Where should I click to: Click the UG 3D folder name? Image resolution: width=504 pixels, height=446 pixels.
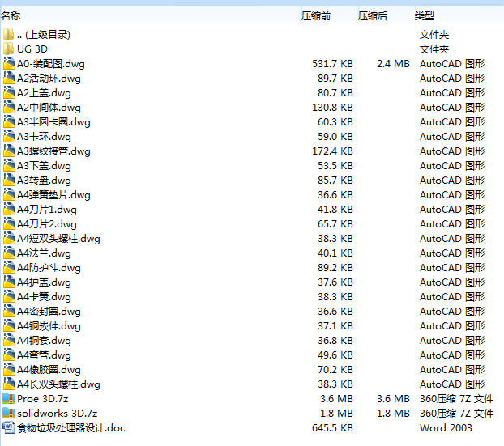[x=32, y=49]
